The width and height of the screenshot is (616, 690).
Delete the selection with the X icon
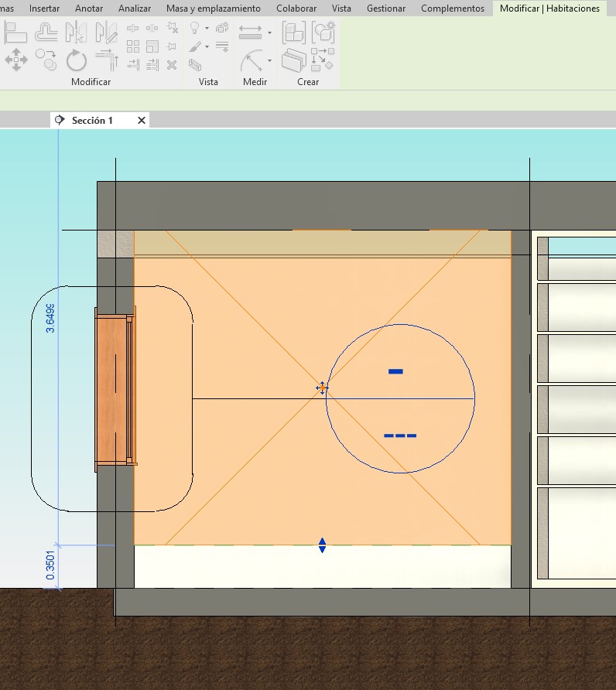pos(172,65)
